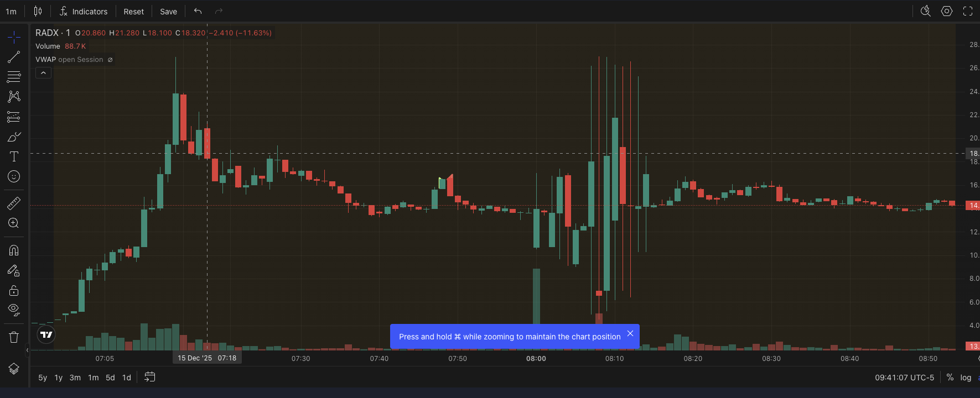This screenshot has height=398, width=980.
Task: Open the emoji icons tool
Action: coord(14,176)
